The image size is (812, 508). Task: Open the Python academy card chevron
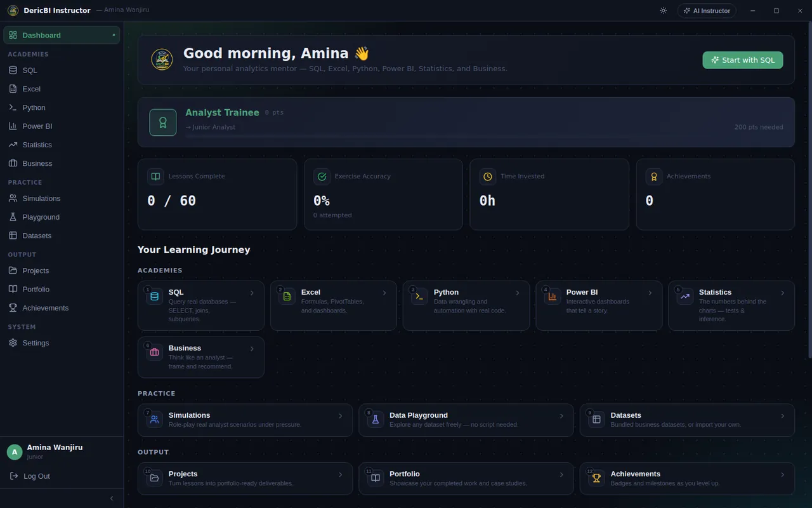click(x=518, y=293)
